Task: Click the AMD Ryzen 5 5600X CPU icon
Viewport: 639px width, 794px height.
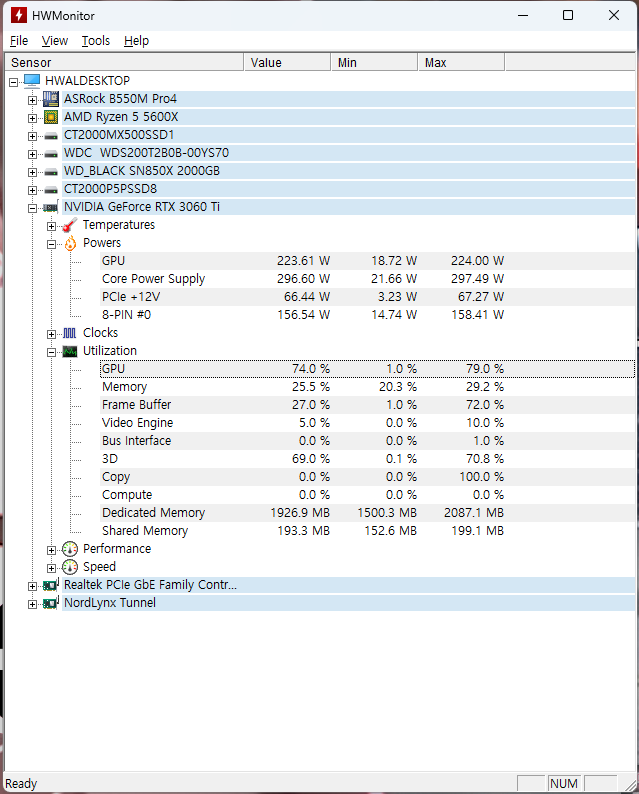Action: [51, 117]
